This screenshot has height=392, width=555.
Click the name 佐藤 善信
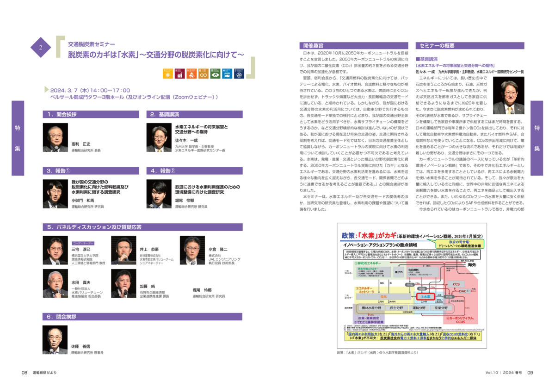tap(80, 346)
